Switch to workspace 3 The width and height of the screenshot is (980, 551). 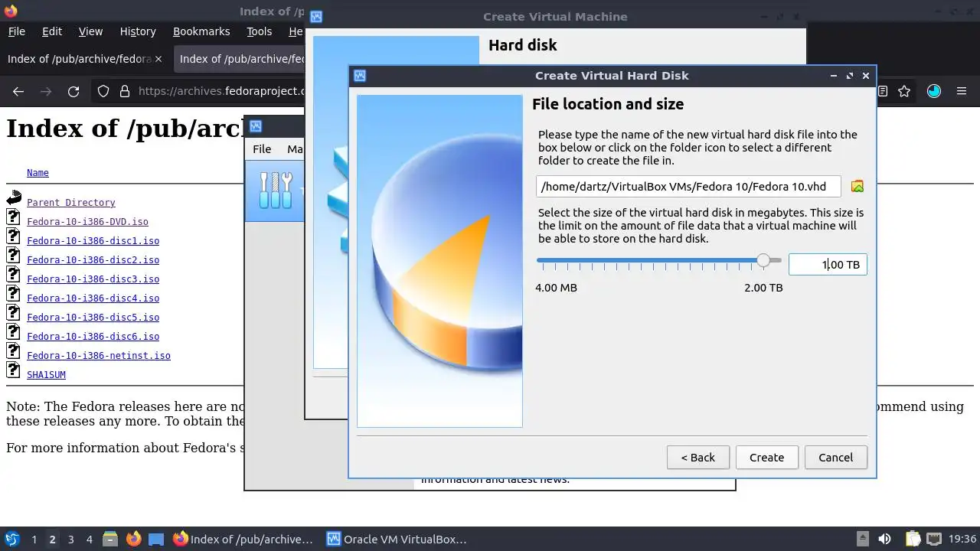click(70, 540)
